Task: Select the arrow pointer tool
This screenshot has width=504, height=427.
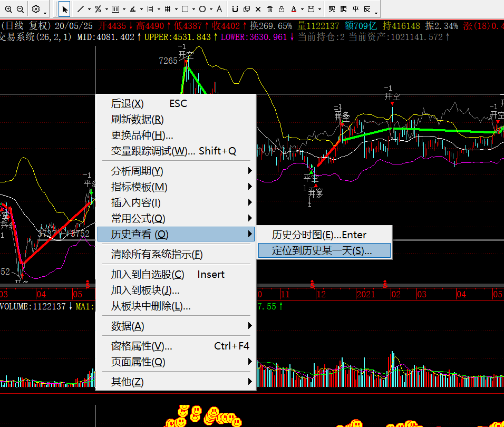Action: (x=65, y=9)
